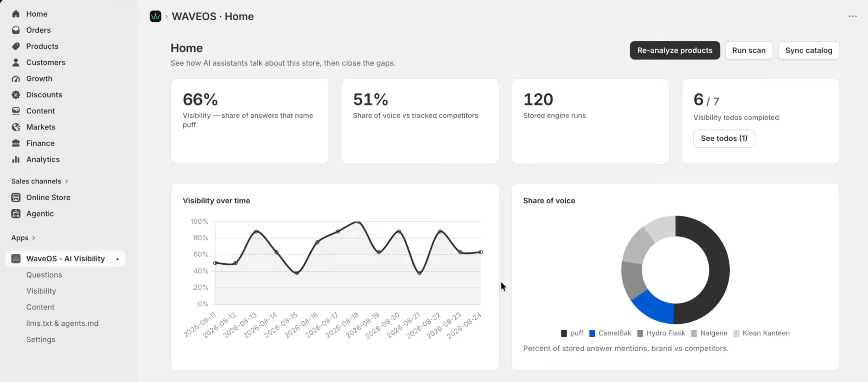
Task: Click the Nalgene legend swatch
Action: (x=694, y=333)
